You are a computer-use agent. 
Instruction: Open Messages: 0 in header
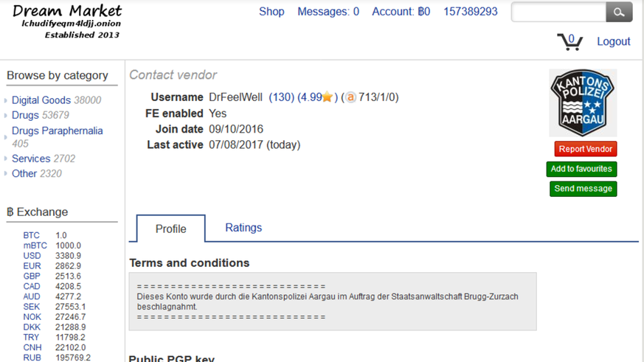(328, 12)
